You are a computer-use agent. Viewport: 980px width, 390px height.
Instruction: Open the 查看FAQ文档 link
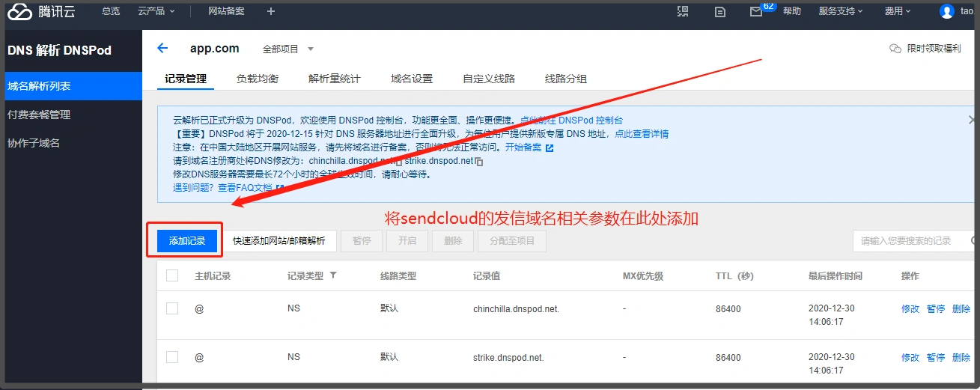coord(245,188)
